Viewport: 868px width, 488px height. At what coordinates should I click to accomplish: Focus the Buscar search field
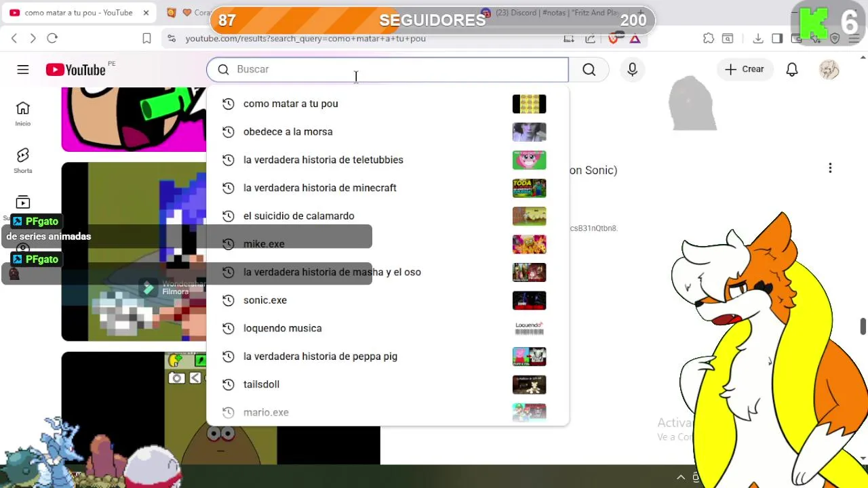coord(387,69)
